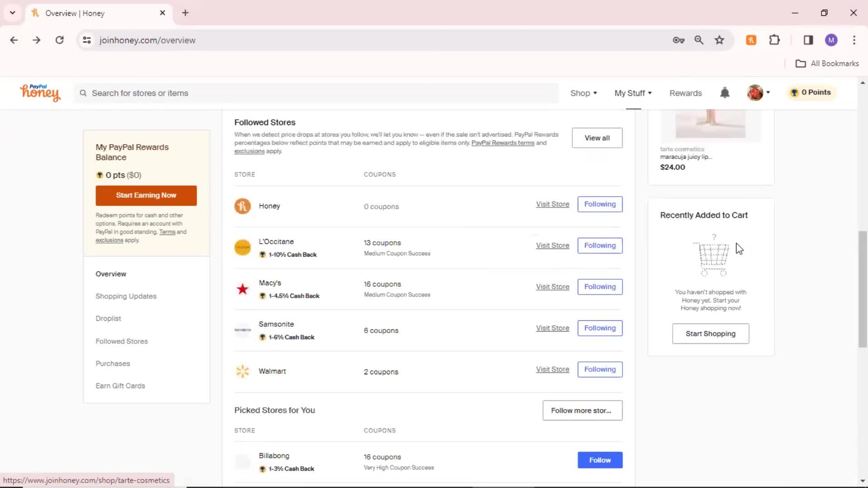Click the Walmart spark logo

click(242, 371)
